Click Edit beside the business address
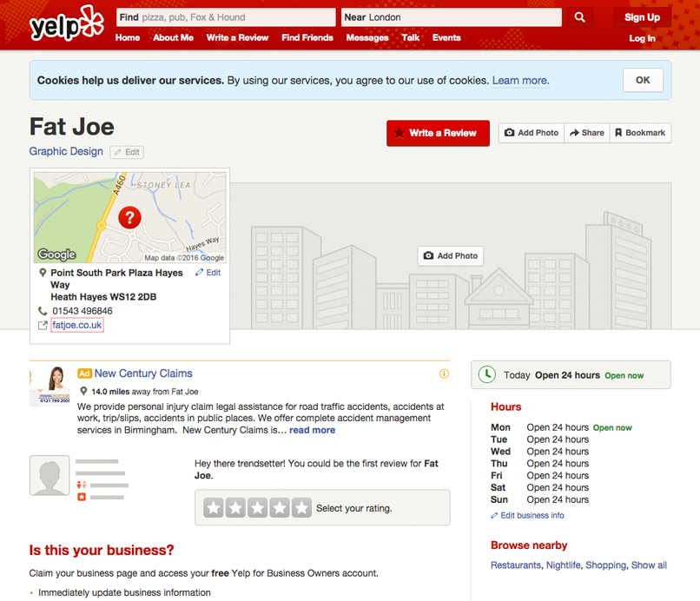 coord(208,273)
